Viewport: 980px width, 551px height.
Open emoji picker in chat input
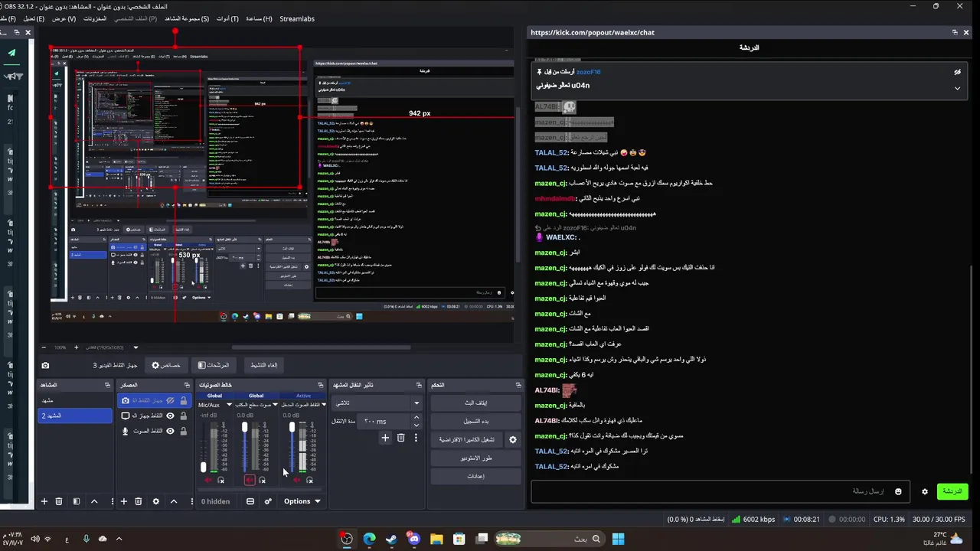[898, 491]
